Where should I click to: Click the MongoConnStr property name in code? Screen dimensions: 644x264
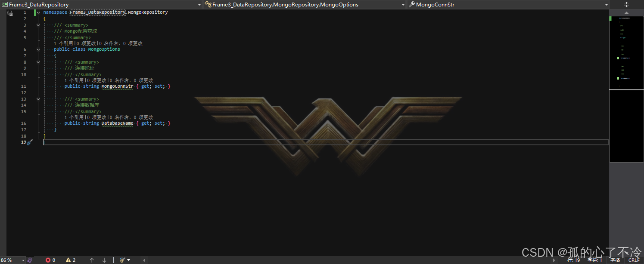tap(117, 86)
